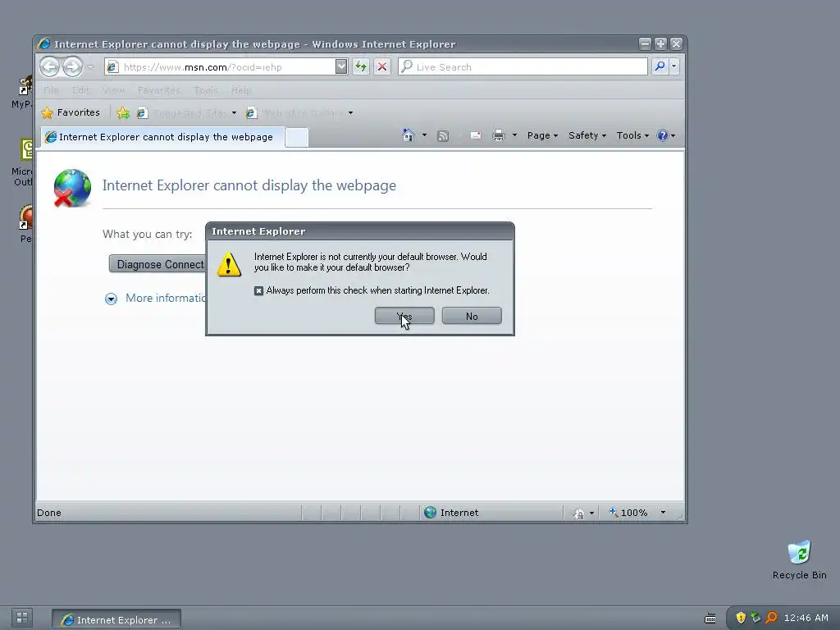The height and width of the screenshot is (630, 840).
Task: Open the Safety menu in the command bar
Action: [587, 135]
